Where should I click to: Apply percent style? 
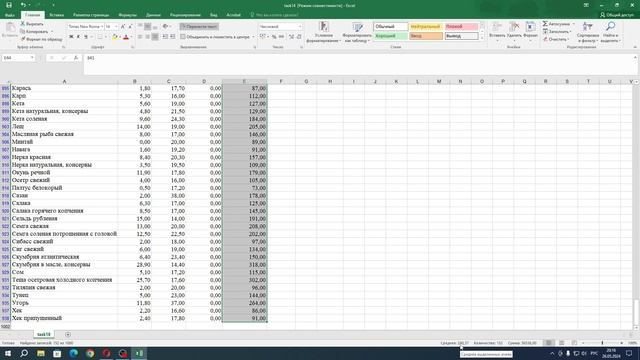coord(274,37)
